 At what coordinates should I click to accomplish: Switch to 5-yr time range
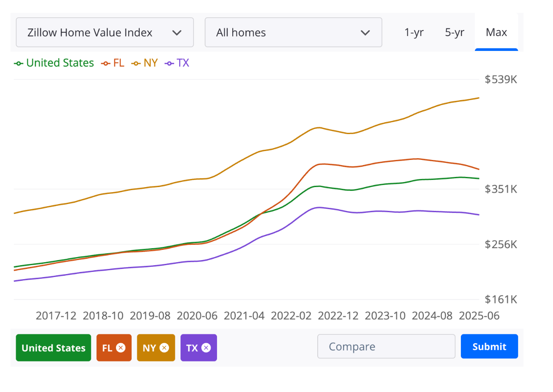(x=454, y=32)
